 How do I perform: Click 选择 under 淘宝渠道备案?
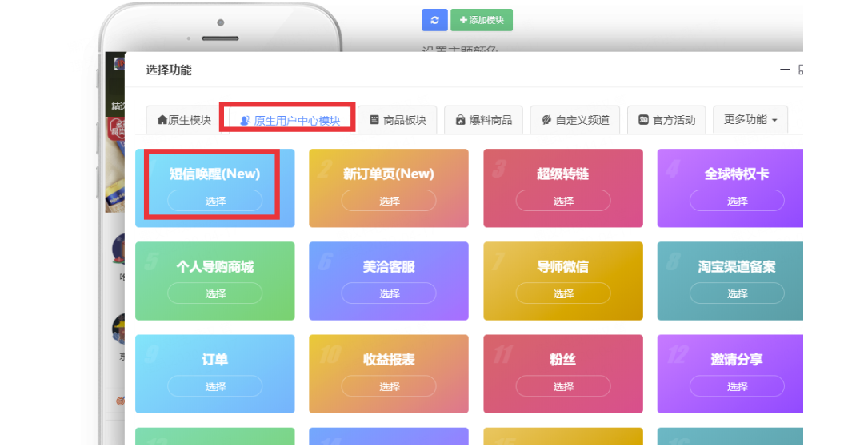[x=737, y=293]
